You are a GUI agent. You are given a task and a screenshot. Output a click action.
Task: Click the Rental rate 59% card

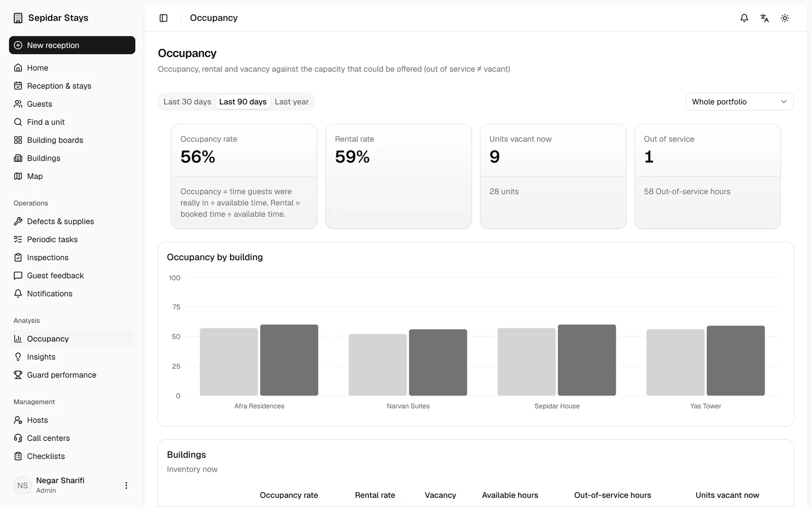(398, 176)
